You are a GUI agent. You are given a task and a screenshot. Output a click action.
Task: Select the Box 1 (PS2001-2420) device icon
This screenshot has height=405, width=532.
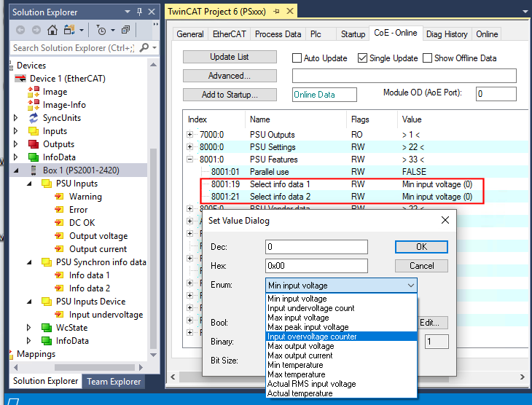[34, 170]
